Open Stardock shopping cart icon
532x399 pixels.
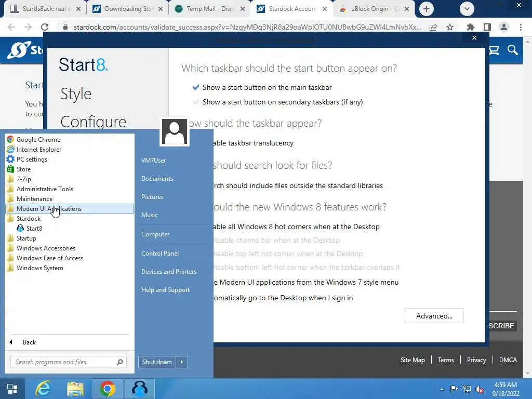[494, 50]
